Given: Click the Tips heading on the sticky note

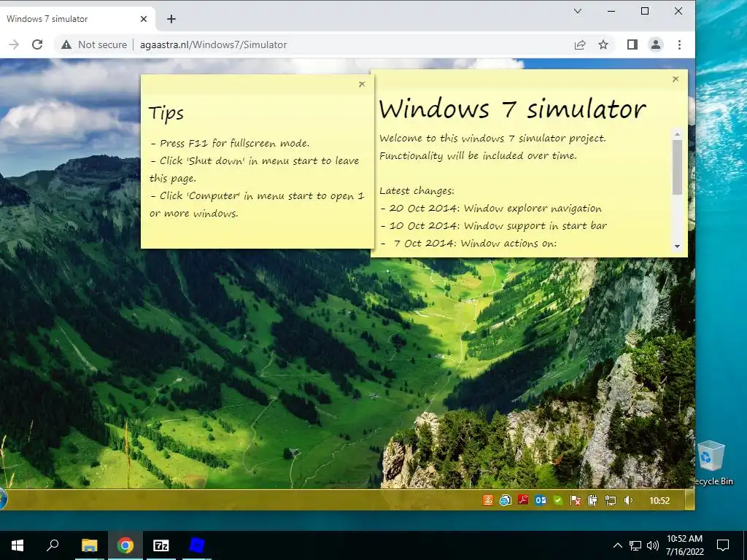Looking at the screenshot, I should [x=166, y=113].
